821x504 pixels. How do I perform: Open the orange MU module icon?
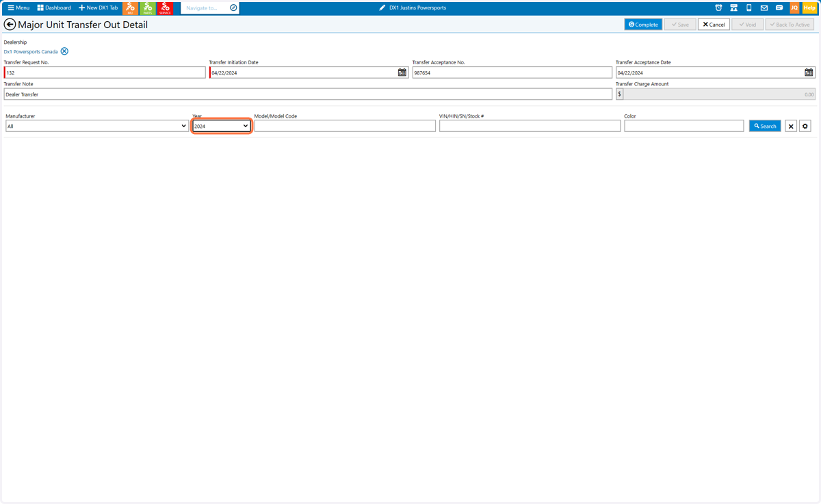click(130, 8)
